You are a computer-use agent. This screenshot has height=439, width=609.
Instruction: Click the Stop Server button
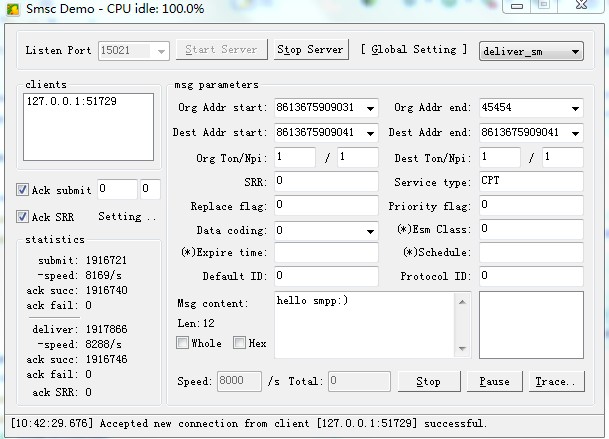pos(310,50)
